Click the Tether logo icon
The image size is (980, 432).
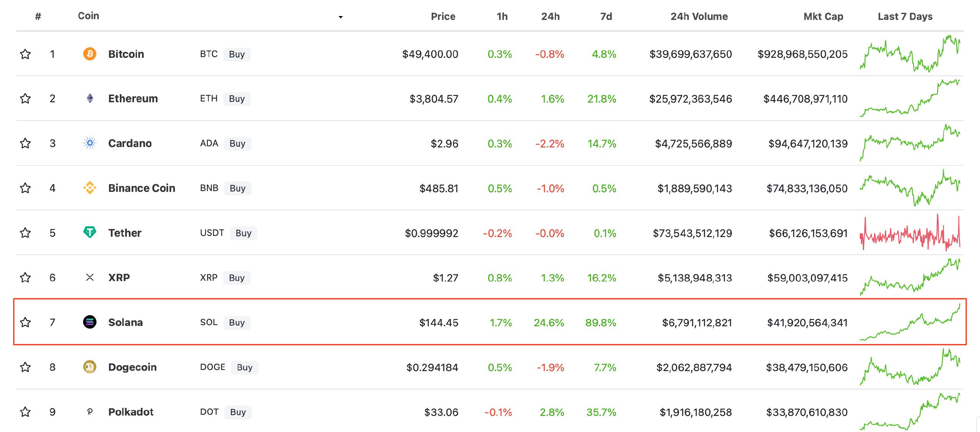pyautogui.click(x=90, y=232)
